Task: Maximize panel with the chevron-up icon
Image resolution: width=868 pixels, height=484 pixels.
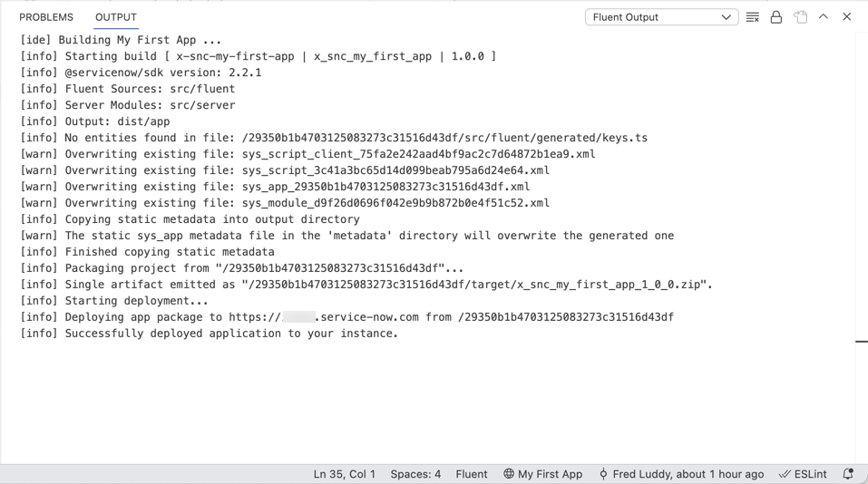Action: (x=824, y=16)
